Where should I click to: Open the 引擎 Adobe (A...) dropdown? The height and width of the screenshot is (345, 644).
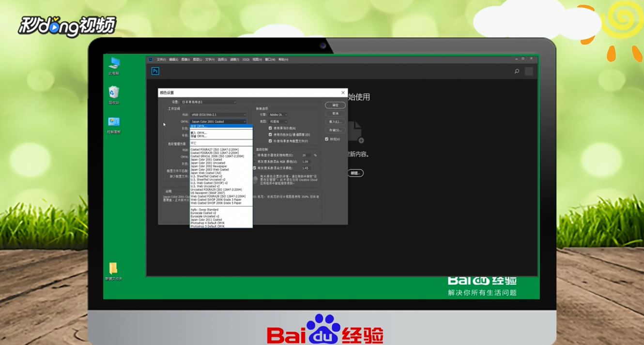(x=278, y=115)
